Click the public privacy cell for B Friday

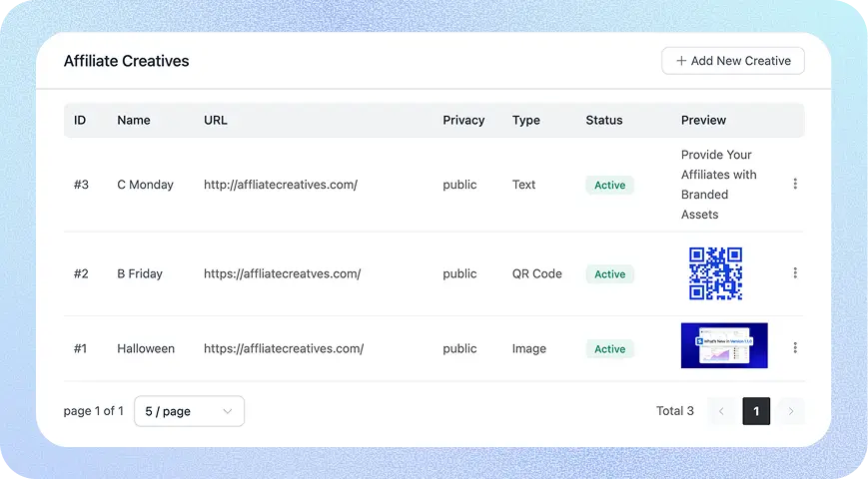point(459,273)
